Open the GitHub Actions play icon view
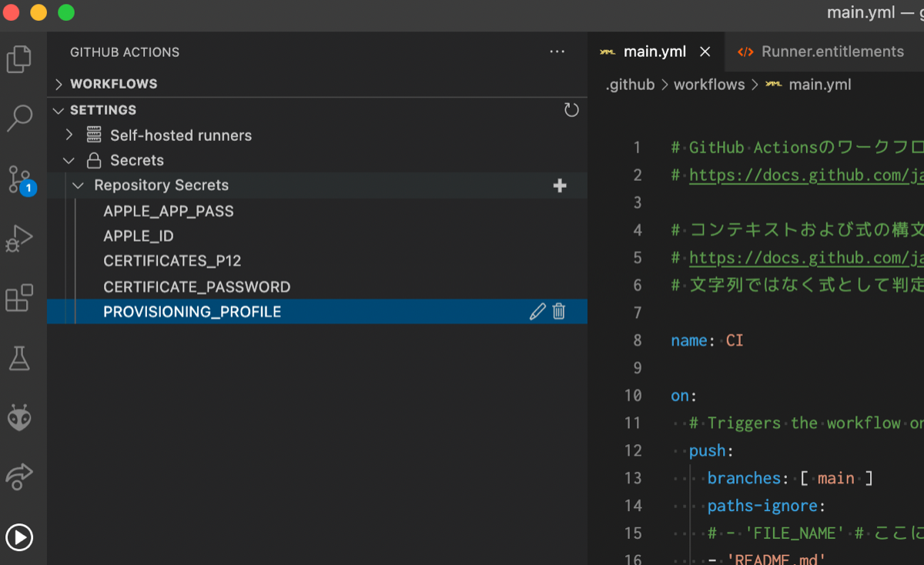The height and width of the screenshot is (565, 924). [x=19, y=537]
